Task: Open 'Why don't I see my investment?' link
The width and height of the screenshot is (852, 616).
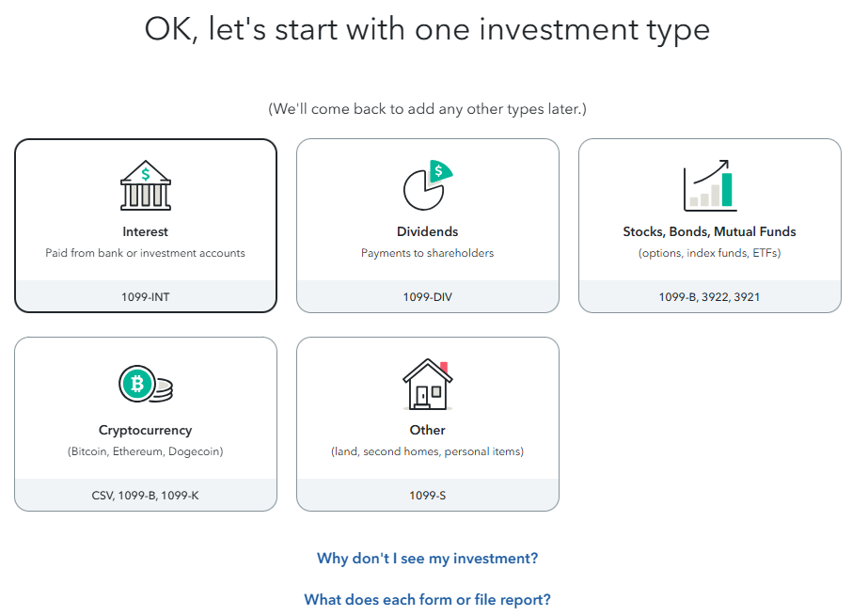Action: tap(428, 559)
